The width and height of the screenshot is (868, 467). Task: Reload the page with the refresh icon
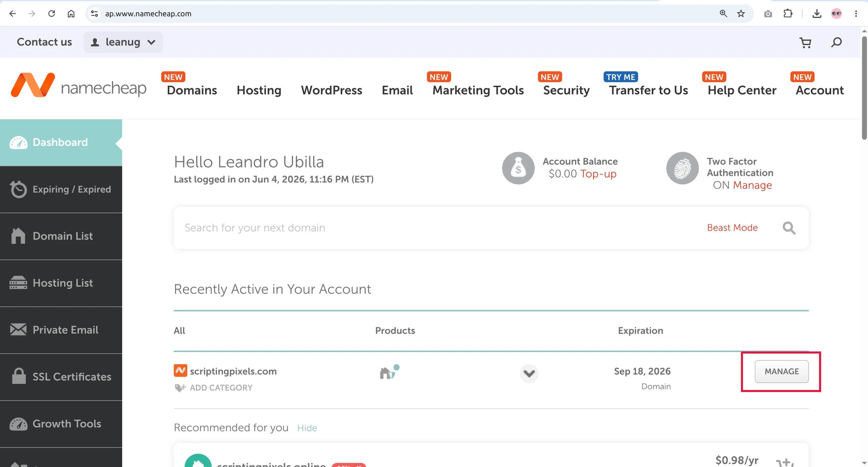point(51,14)
